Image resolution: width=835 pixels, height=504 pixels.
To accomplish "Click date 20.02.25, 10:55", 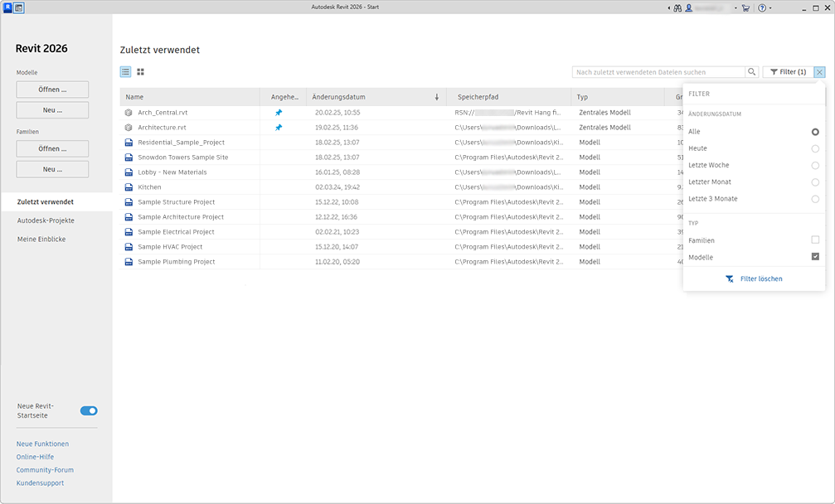I will pos(337,113).
